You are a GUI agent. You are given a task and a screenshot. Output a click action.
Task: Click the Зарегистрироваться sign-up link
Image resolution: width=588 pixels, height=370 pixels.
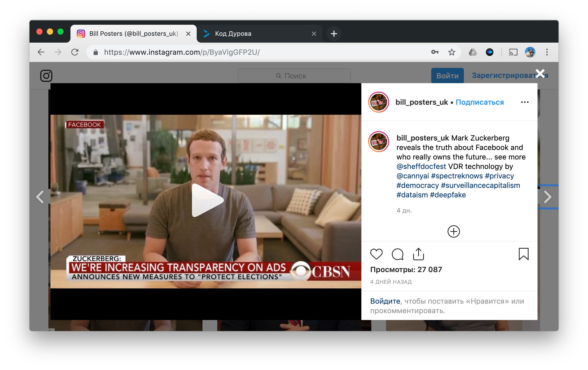[510, 76]
